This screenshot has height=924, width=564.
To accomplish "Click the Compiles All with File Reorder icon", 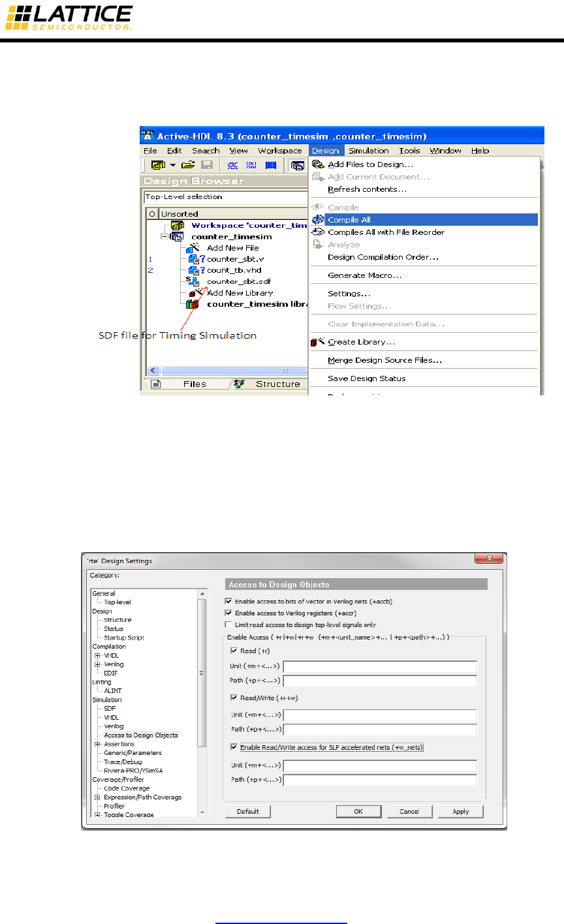I will click(x=318, y=232).
